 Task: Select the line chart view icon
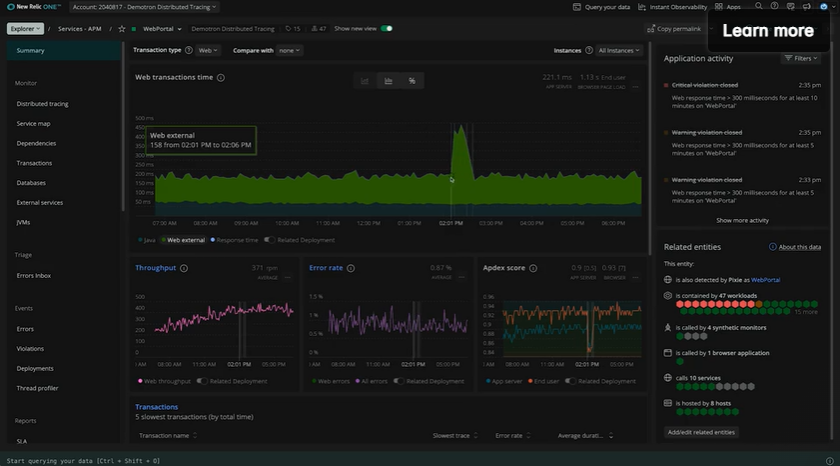(x=365, y=81)
